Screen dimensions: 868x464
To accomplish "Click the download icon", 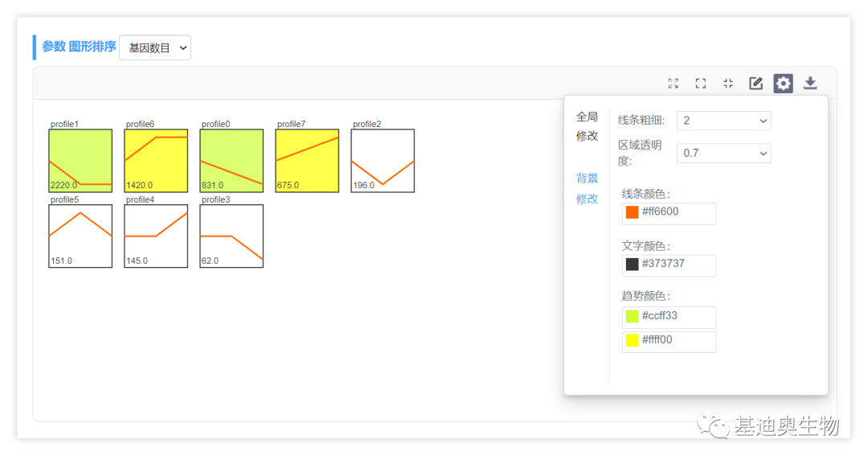I will click(810, 84).
